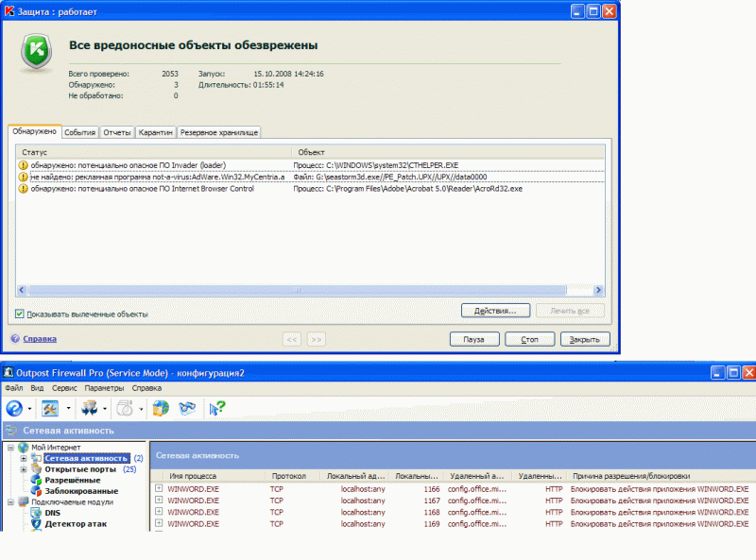Image resolution: width=756 pixels, height=560 pixels.
Task: Open dropdown arrow next to the settings toolbar icon
Action: point(68,409)
